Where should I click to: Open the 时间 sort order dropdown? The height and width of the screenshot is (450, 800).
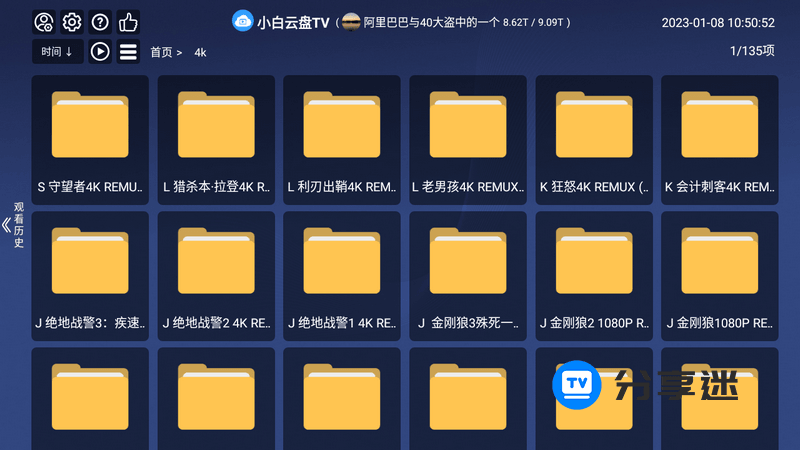(x=57, y=52)
